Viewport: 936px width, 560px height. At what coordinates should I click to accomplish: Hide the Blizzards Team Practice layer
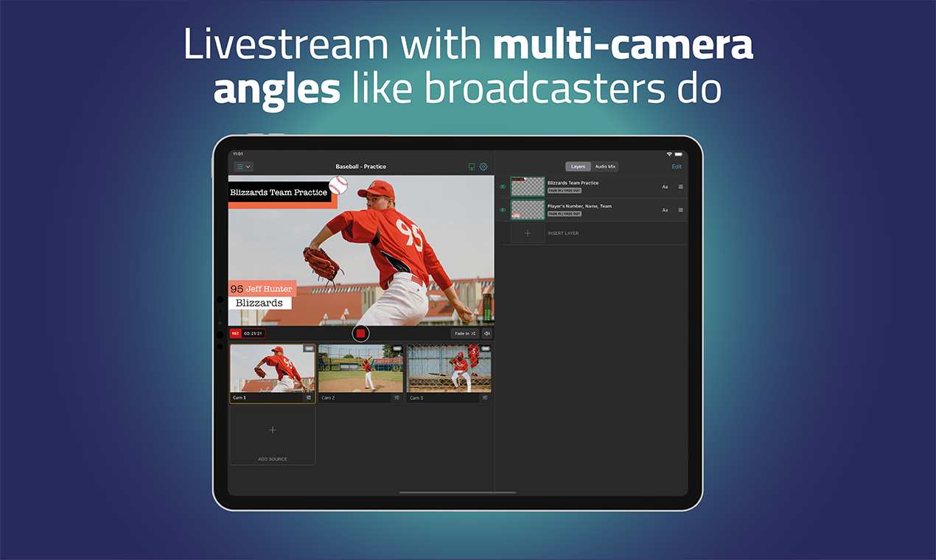point(503,186)
